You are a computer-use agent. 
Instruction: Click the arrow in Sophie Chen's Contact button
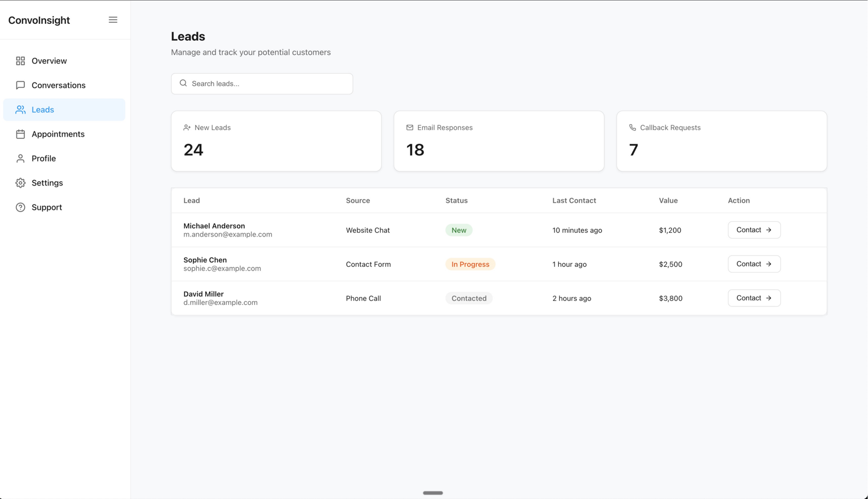click(769, 264)
